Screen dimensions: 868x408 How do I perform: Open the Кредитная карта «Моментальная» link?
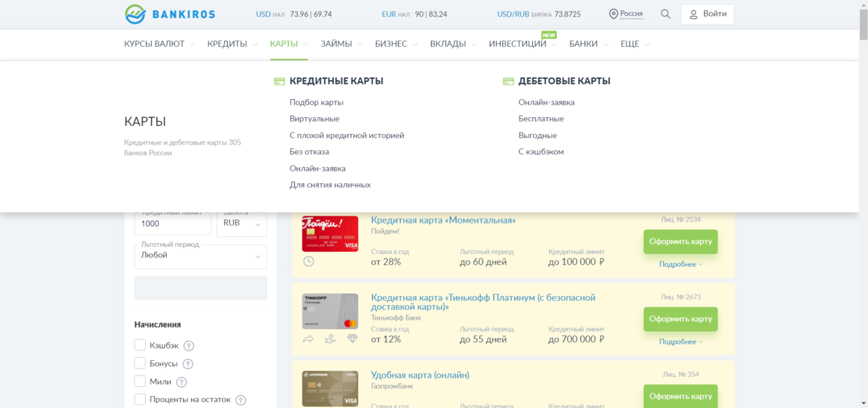point(443,220)
